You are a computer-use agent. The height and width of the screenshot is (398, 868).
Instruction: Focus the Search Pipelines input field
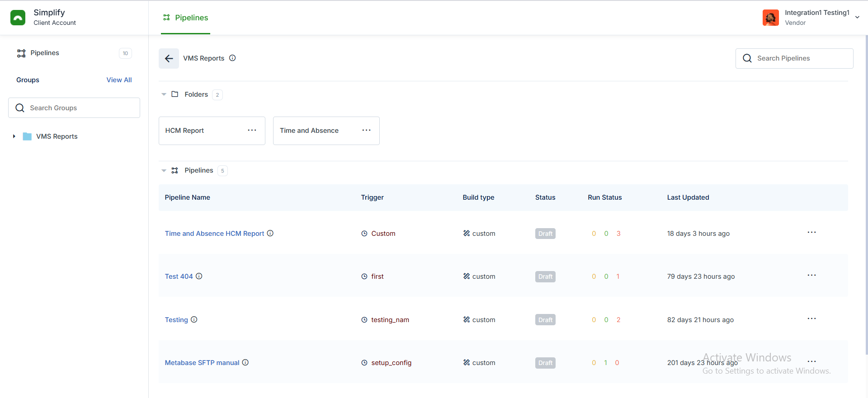point(794,58)
